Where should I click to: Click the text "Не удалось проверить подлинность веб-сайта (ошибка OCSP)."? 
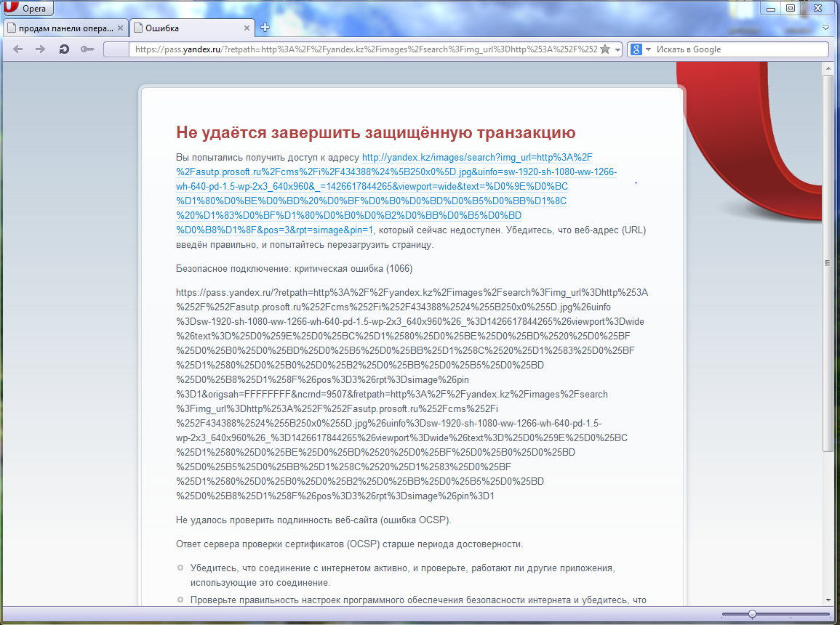[313, 520]
